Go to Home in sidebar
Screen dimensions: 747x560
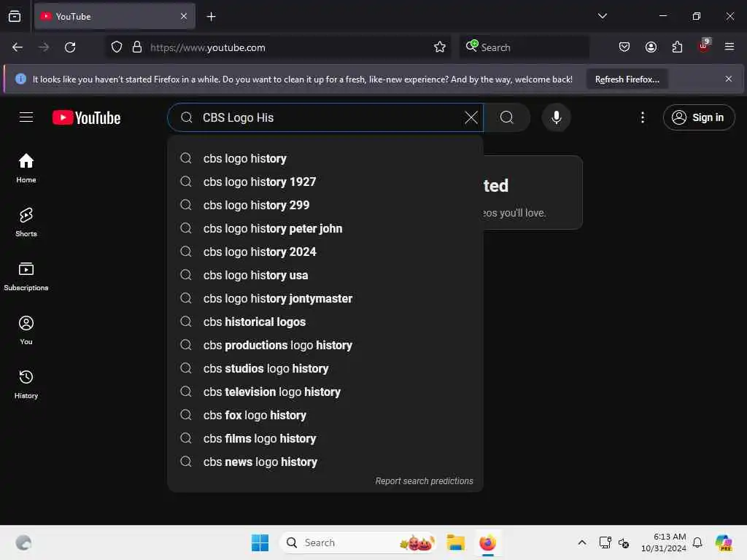pyautogui.click(x=26, y=168)
